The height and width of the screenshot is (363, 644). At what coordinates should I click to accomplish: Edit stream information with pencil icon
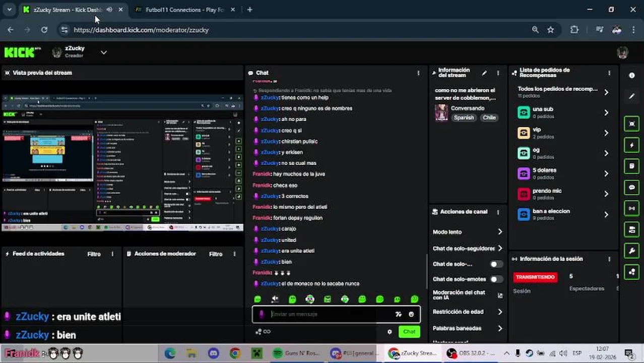tap(484, 73)
